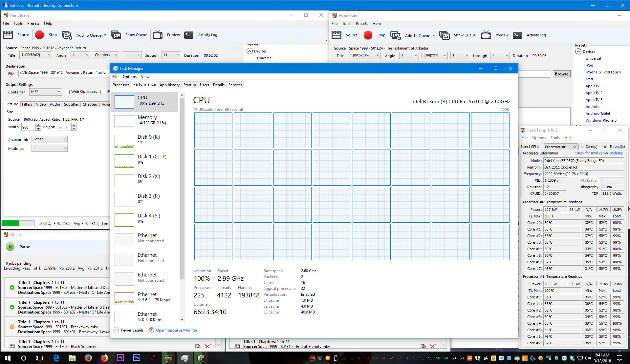This screenshot has height=364, width=630.
Task: Click Check for Intel Driver Updates link
Action: (598, 153)
